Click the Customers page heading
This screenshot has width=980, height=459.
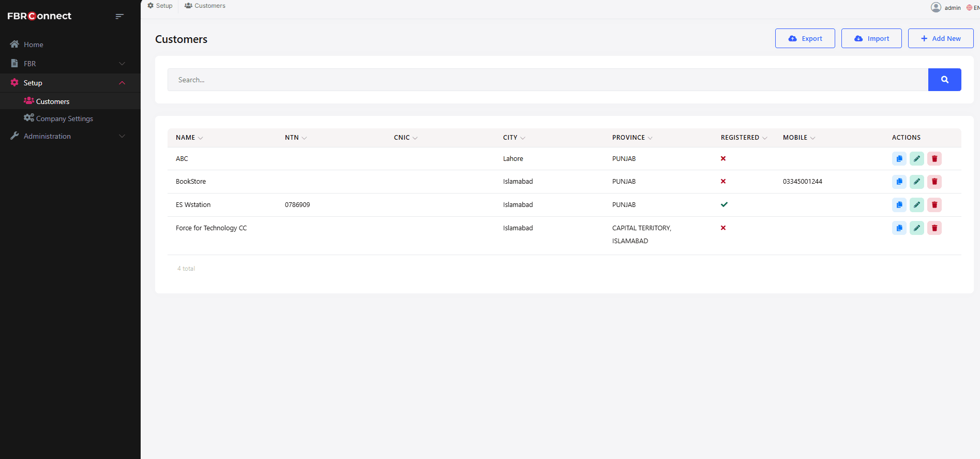tap(181, 39)
